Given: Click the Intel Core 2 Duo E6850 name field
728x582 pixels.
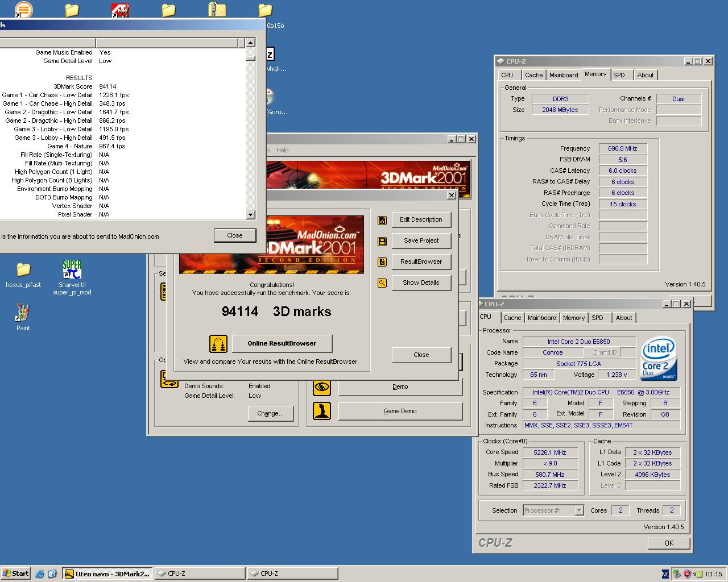Looking at the screenshot, I should pos(578,342).
